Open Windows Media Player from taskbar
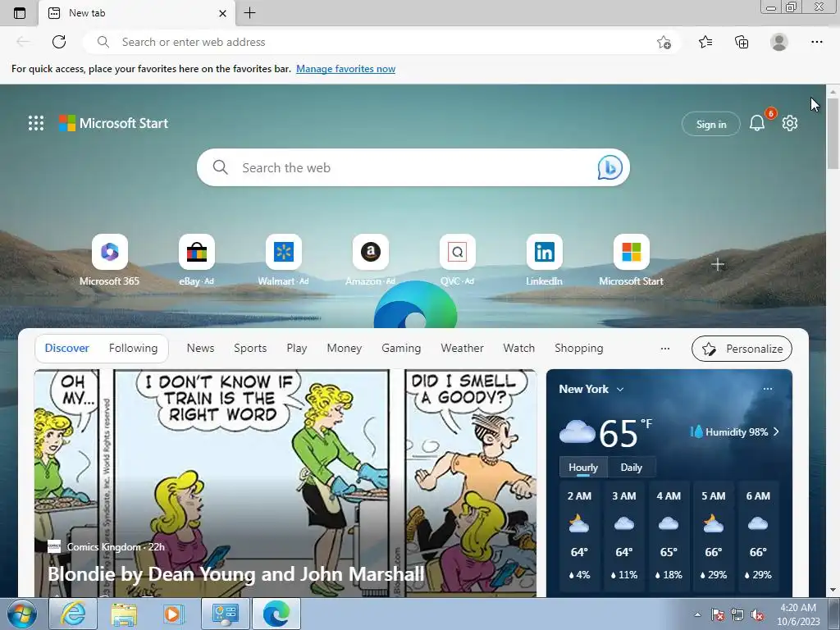 (x=173, y=614)
